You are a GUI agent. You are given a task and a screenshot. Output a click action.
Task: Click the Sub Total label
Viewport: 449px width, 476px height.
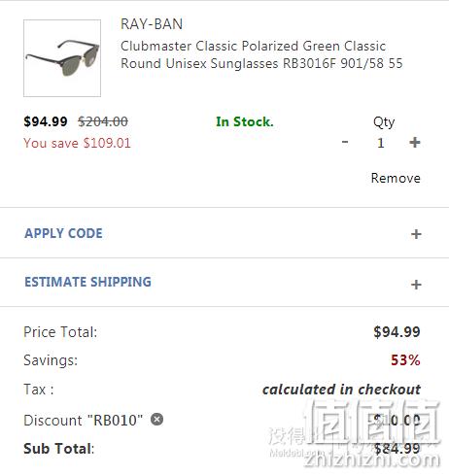click(58, 449)
